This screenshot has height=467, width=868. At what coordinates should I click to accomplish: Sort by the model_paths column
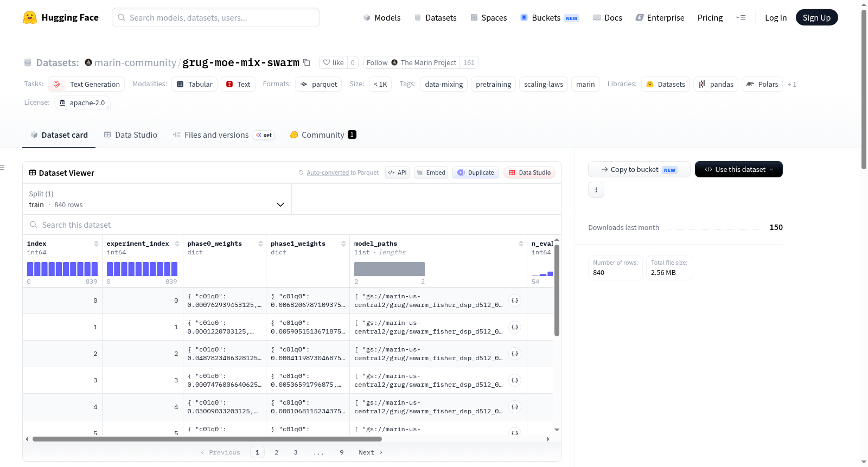click(x=521, y=244)
